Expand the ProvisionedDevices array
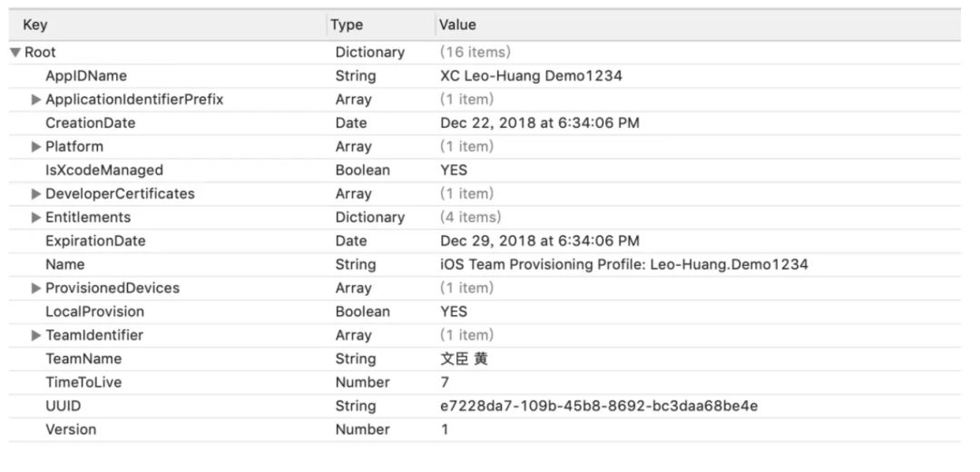Image resolution: width=980 pixels, height=472 pixels. (36, 289)
